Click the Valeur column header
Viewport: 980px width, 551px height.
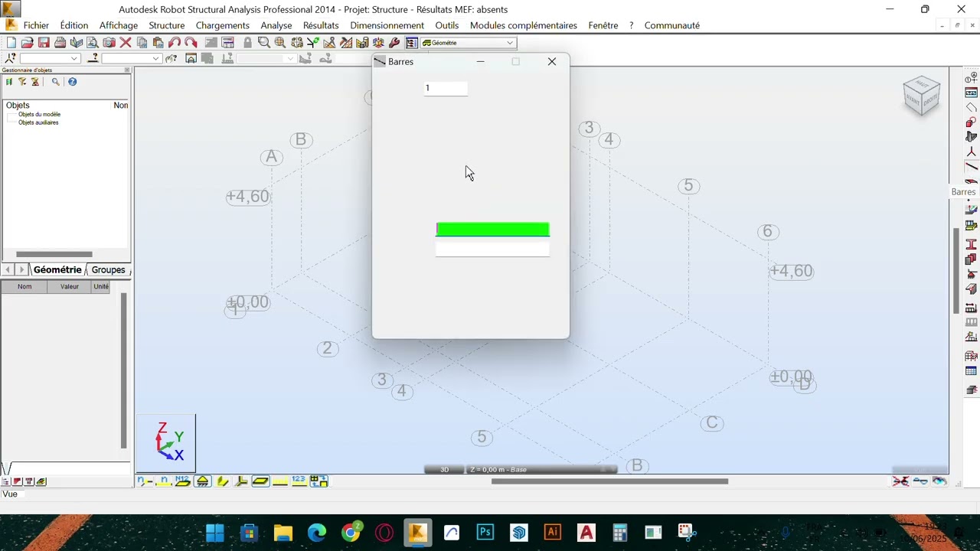tap(70, 286)
